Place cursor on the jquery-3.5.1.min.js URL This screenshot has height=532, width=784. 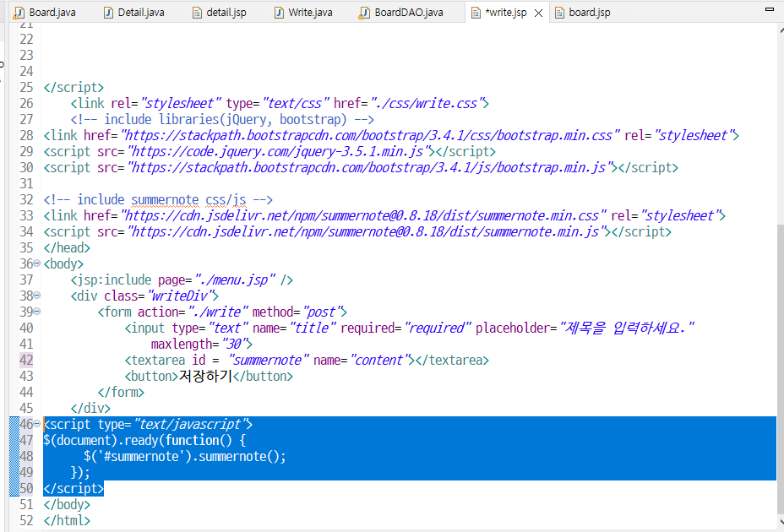click(281, 151)
